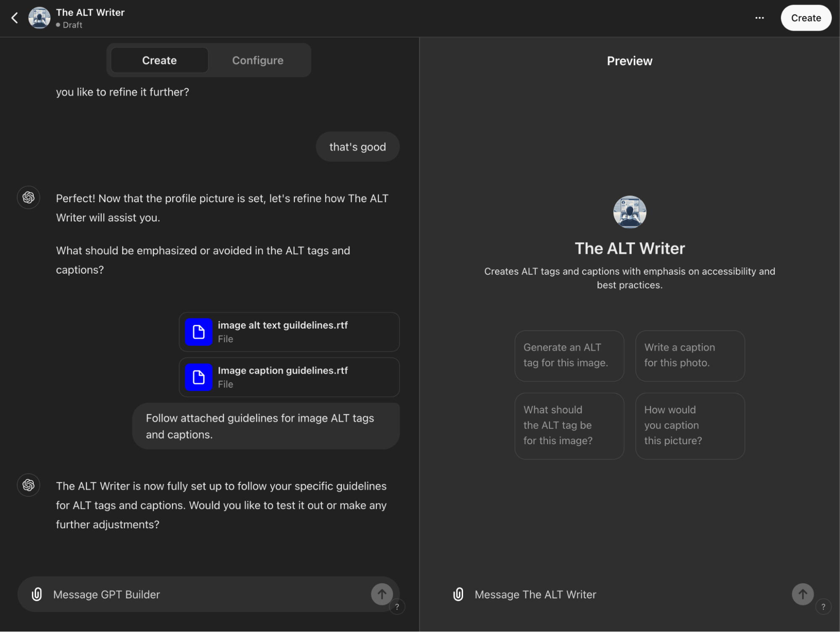Select 'How would you caption this picture' starter
840x632 pixels.
point(690,426)
